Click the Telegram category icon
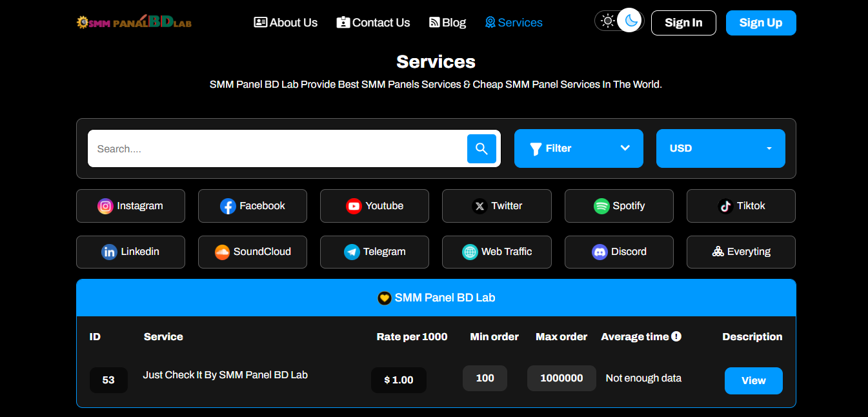This screenshot has height=417, width=868. point(352,252)
